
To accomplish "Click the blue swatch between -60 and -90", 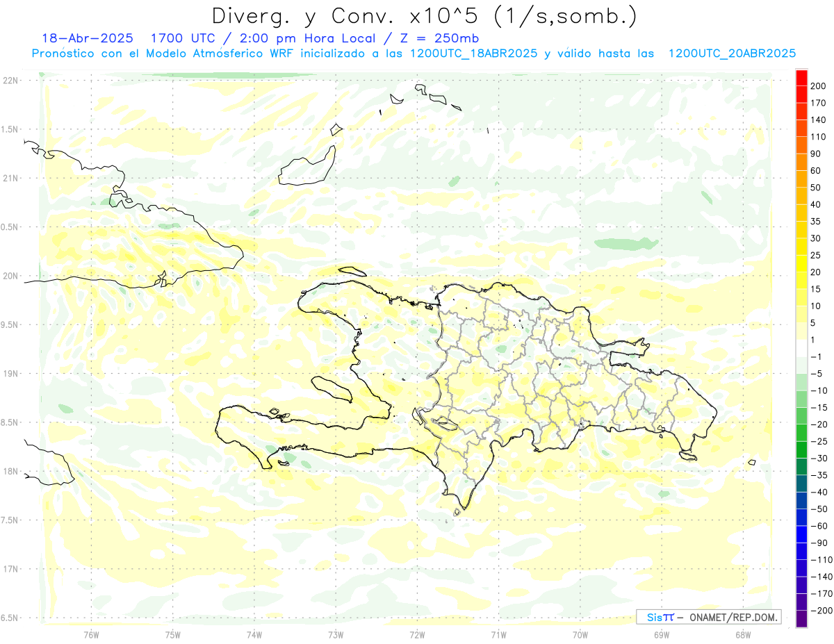I will click(801, 534).
